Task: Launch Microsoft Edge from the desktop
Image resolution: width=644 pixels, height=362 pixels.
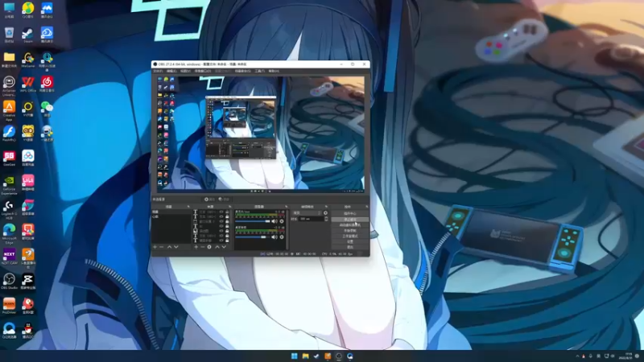Action: [9, 231]
